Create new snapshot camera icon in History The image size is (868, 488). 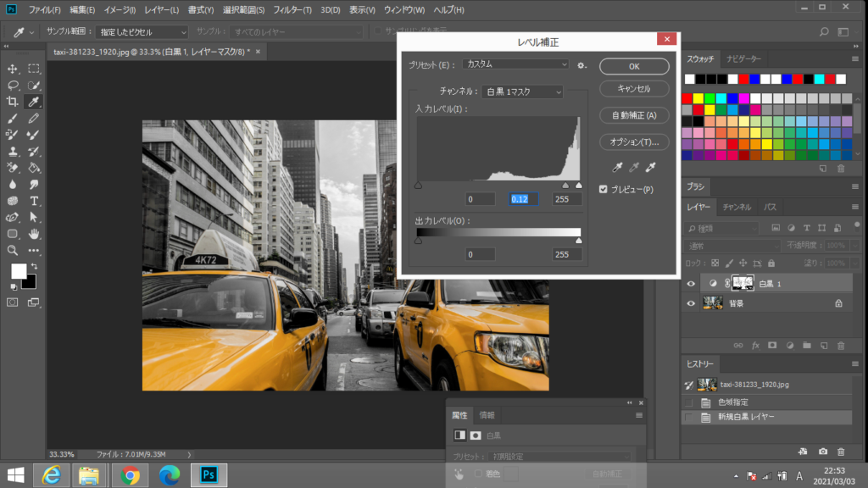pos(823,452)
